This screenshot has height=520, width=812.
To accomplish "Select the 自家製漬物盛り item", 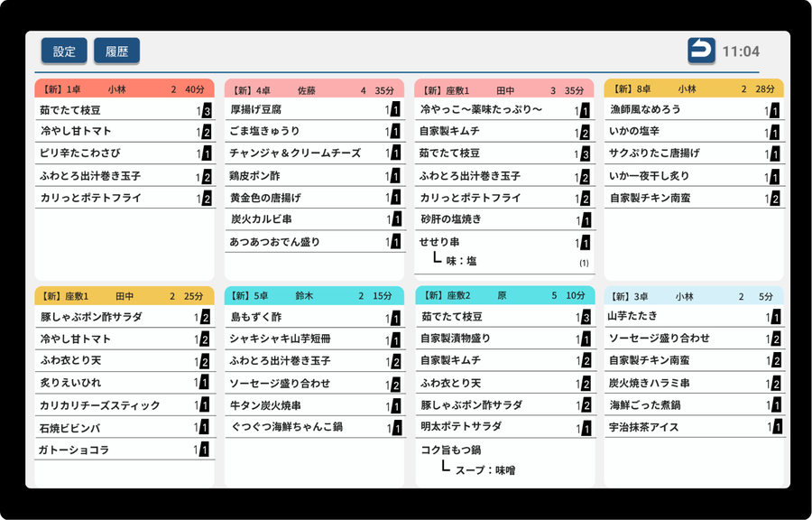I will point(505,339).
